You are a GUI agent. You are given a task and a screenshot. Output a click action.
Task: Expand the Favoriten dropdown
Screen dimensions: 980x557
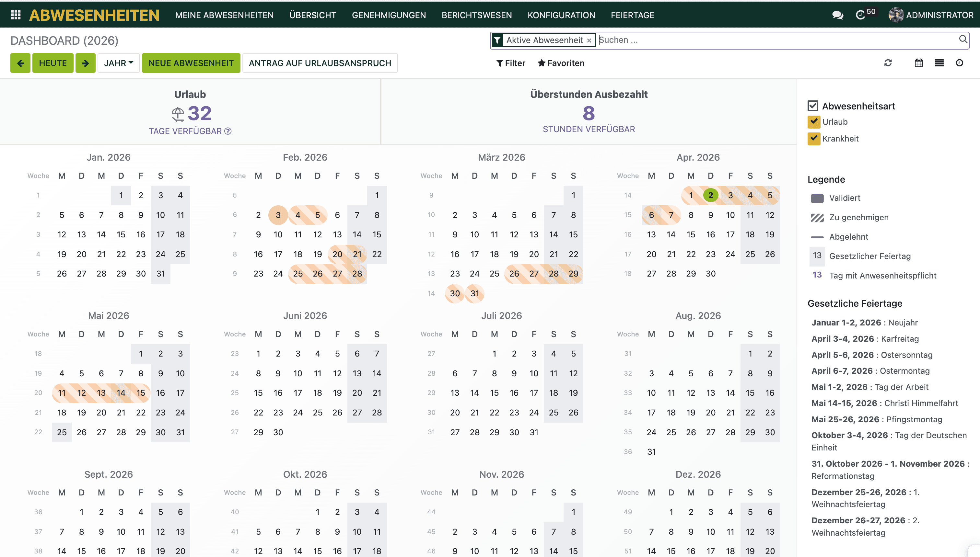[561, 63]
